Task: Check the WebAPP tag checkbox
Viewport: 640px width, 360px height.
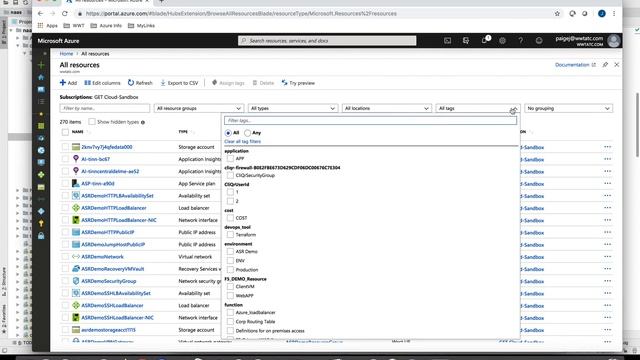Action: tap(230, 296)
